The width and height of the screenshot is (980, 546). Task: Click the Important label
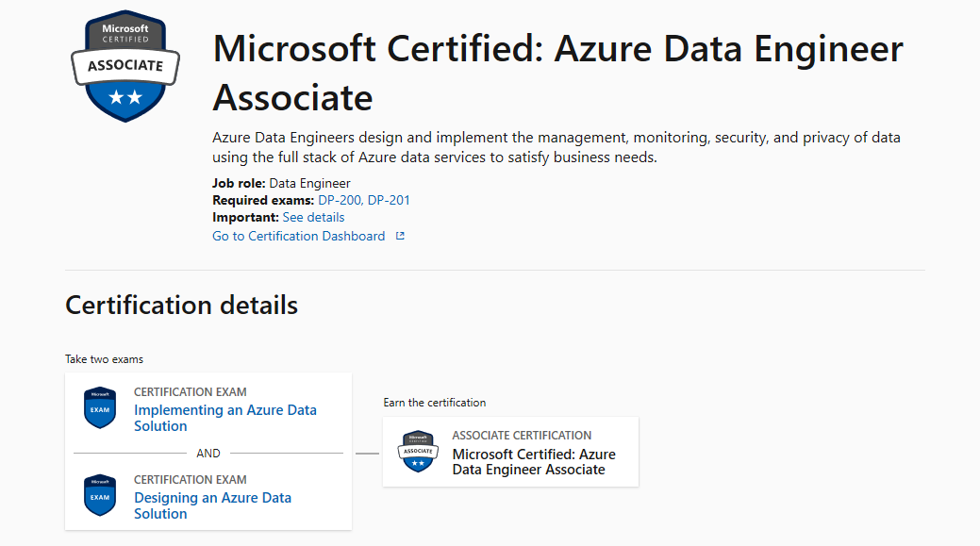tap(245, 218)
